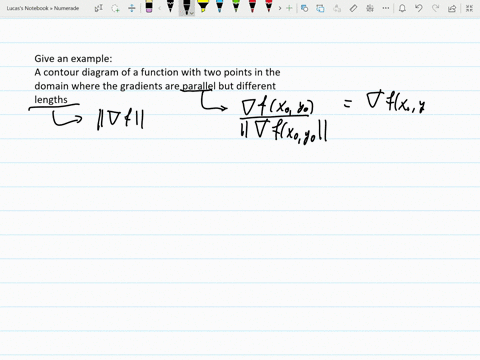Open the Shapes tool
This screenshot has height=360, width=480.
(x=304, y=8)
